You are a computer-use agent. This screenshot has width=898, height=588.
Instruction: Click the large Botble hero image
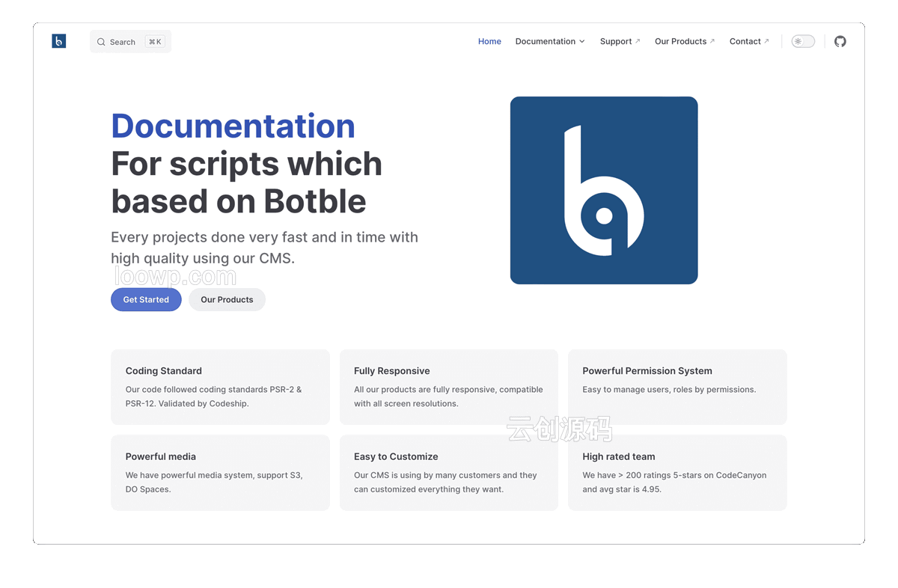[x=604, y=190]
